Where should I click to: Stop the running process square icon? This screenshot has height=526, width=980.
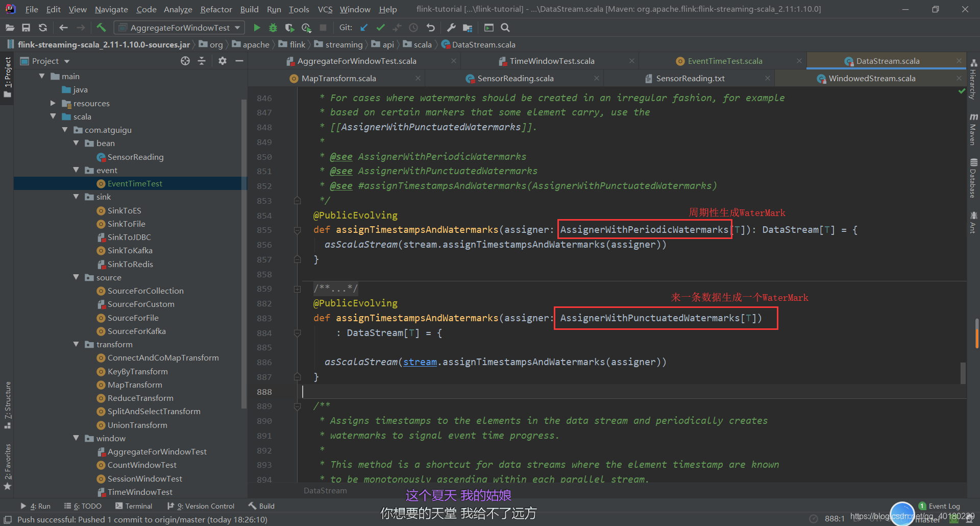[x=323, y=28]
